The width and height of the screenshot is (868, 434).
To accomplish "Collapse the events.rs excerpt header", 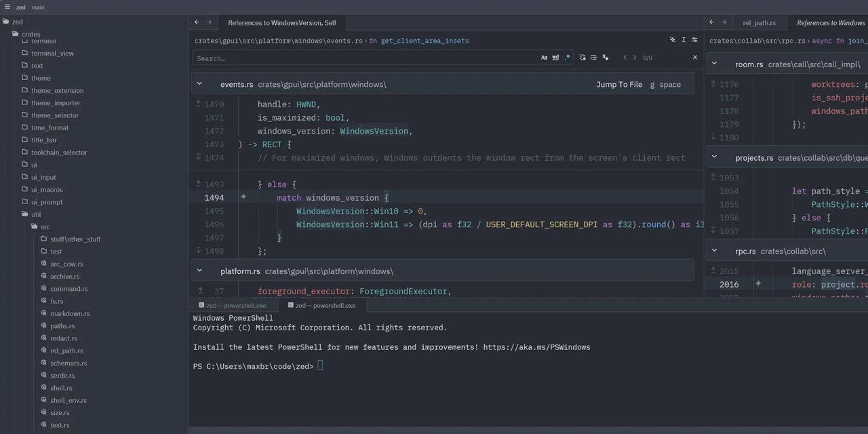I will pos(199,84).
